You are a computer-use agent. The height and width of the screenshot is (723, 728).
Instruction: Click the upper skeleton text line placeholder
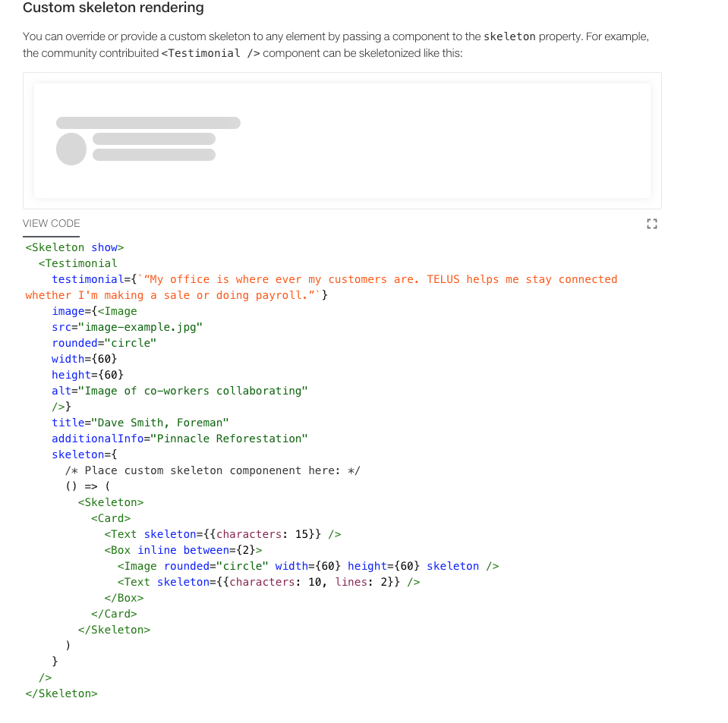tap(153, 139)
